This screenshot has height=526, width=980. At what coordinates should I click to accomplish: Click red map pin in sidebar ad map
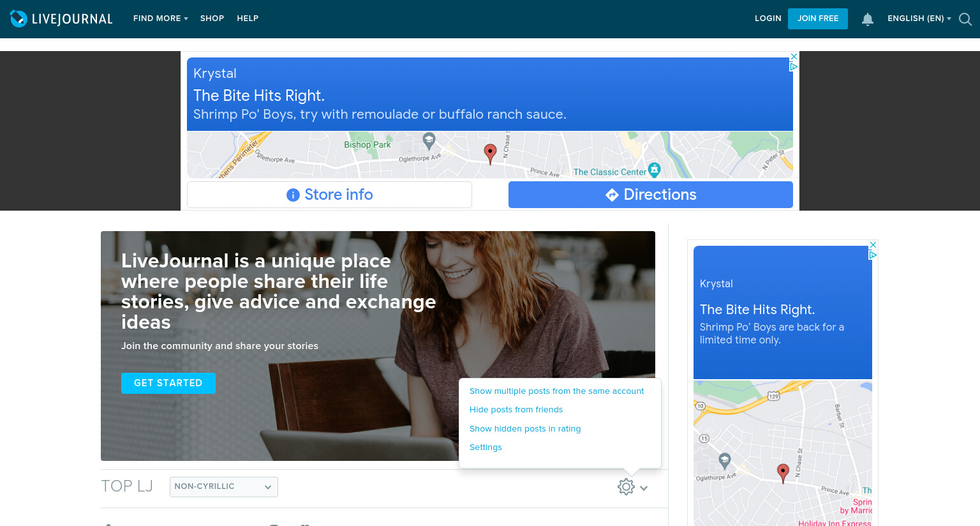pyautogui.click(x=783, y=473)
